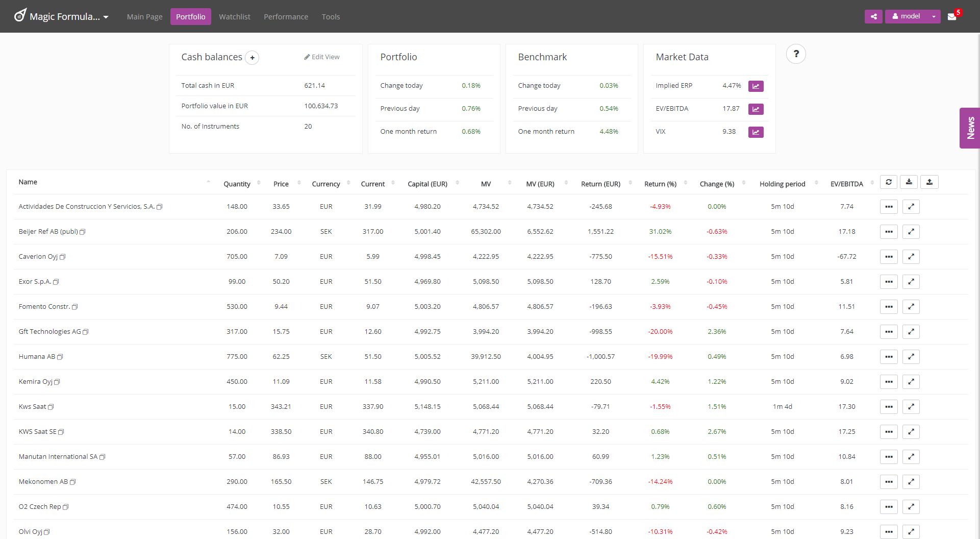980x539 pixels.
Task: Open the share menu
Action: pyautogui.click(x=873, y=16)
